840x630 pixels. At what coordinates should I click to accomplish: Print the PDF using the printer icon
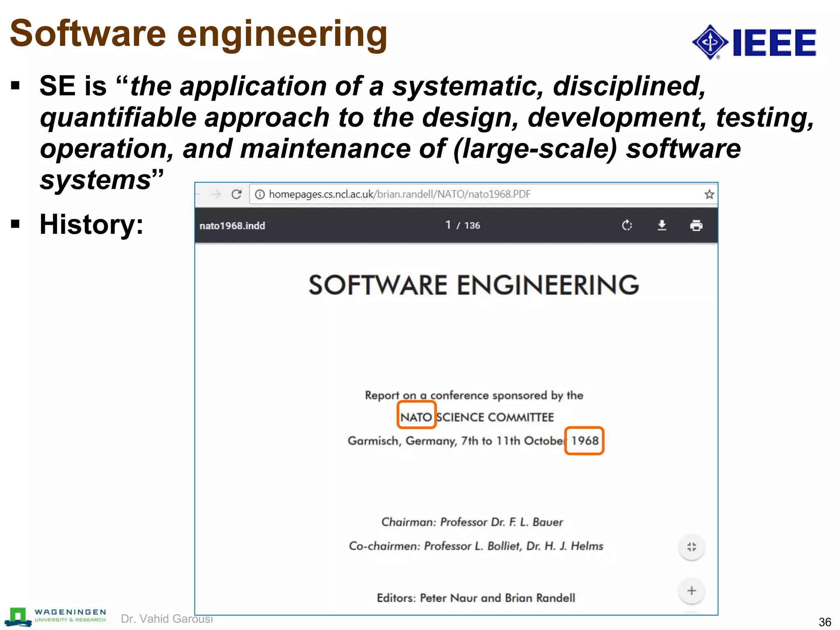pos(696,225)
